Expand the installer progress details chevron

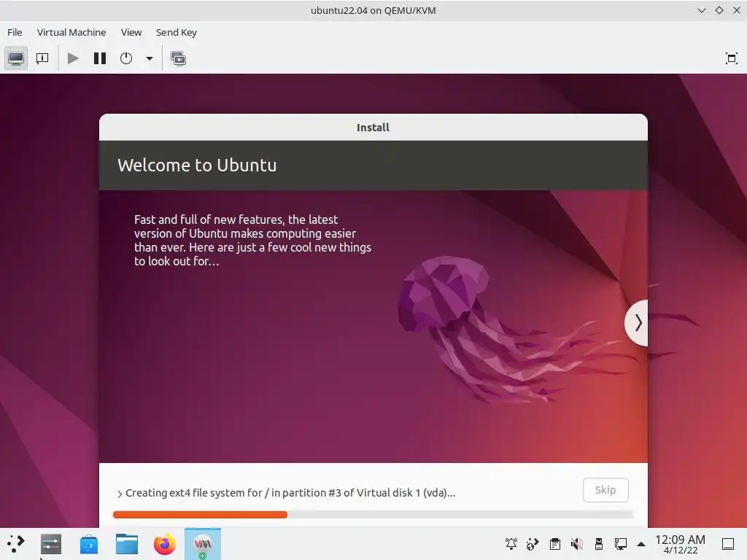[x=120, y=494]
